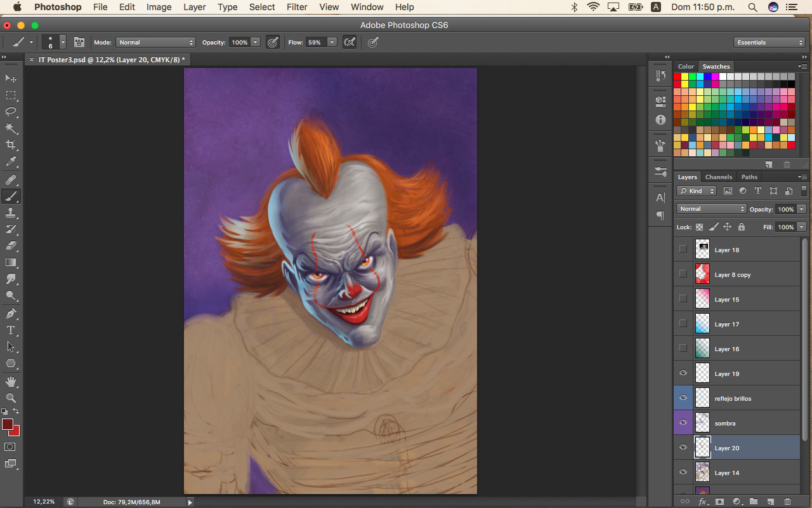The height and width of the screenshot is (508, 812).
Task: Open the Opacity slider dropdown in options bar
Action: coord(256,43)
